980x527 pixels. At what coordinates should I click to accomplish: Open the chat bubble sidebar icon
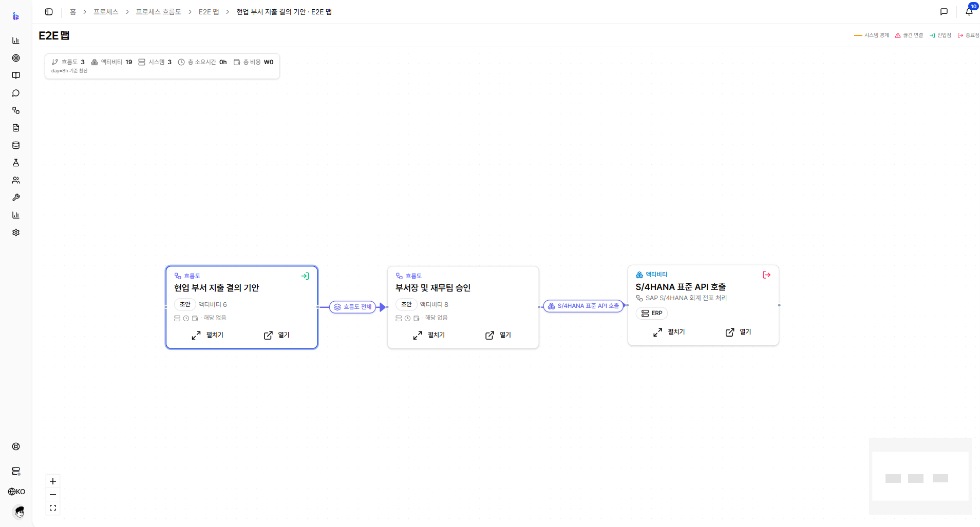point(16,93)
